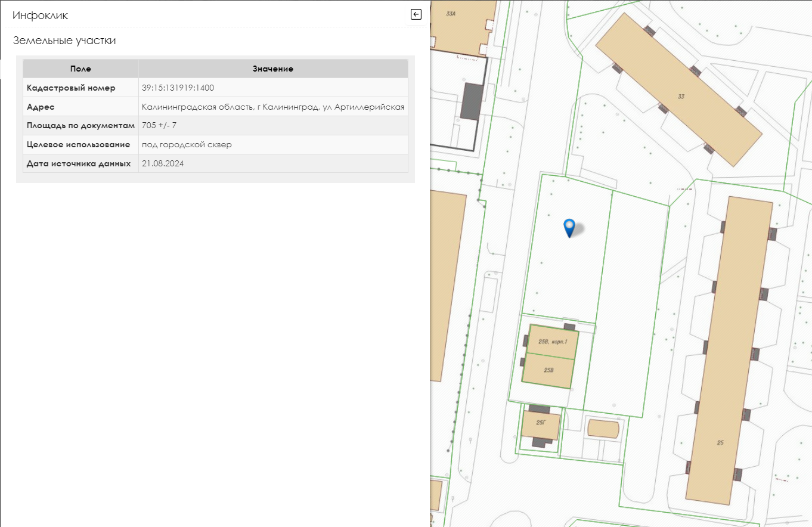Click the cadastral number 39:15:131919:1400

pos(178,88)
